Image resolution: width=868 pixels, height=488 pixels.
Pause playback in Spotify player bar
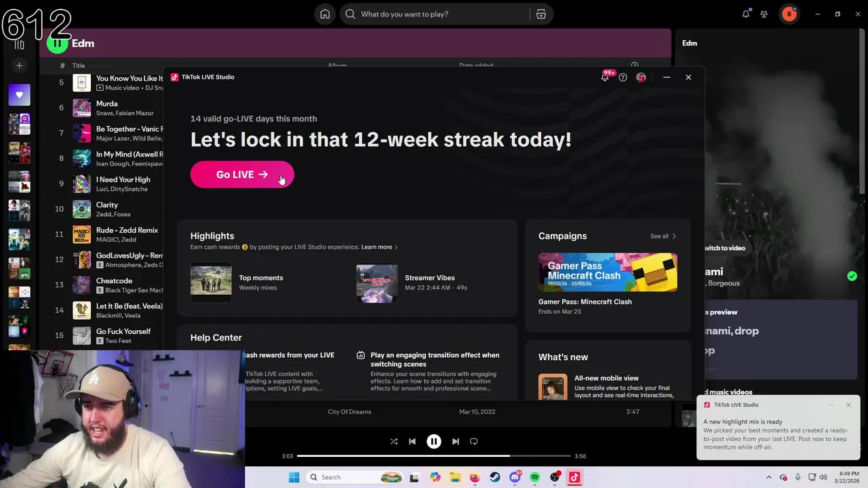pos(434,442)
